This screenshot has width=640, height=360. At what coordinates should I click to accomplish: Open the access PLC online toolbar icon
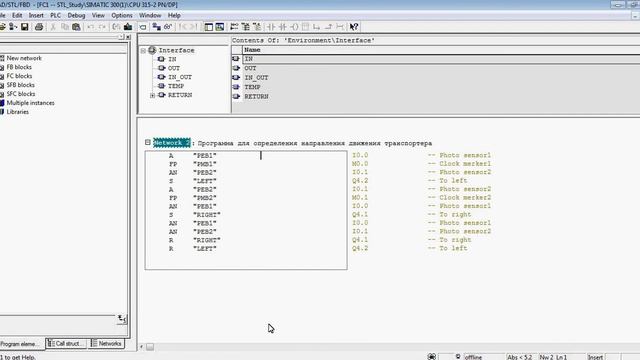pyautogui.click(x=156, y=27)
